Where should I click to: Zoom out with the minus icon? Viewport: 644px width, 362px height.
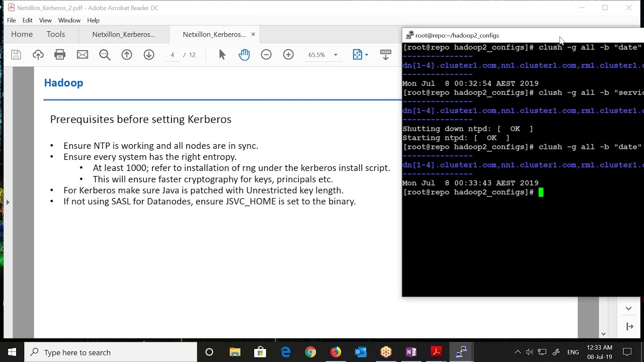[266, 55]
